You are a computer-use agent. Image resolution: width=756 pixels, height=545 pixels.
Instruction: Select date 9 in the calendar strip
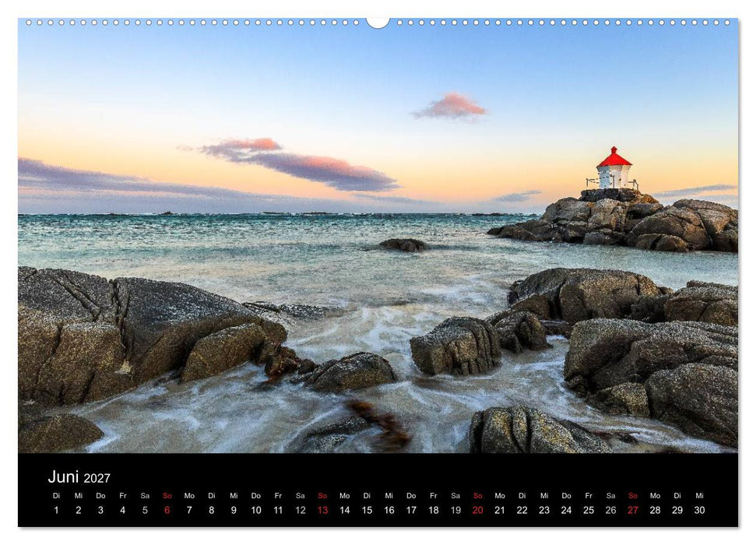click(x=234, y=510)
